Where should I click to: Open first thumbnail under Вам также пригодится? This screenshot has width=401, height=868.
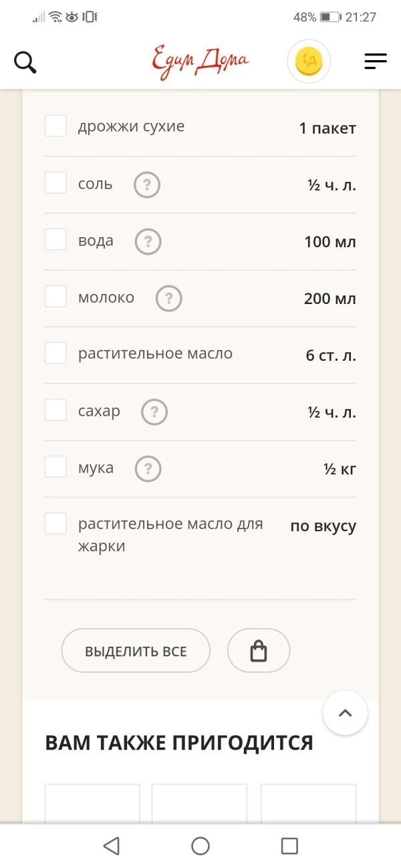click(x=92, y=804)
